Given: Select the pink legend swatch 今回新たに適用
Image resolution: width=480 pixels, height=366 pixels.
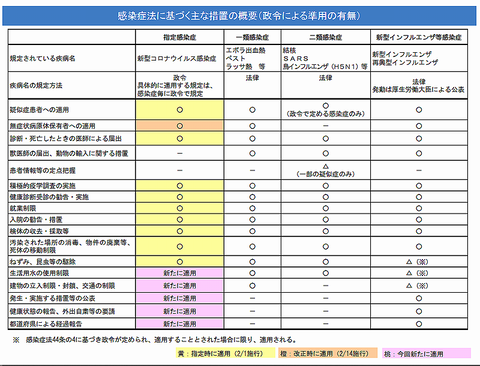Looking at the screenshot, I should [x=427, y=353].
